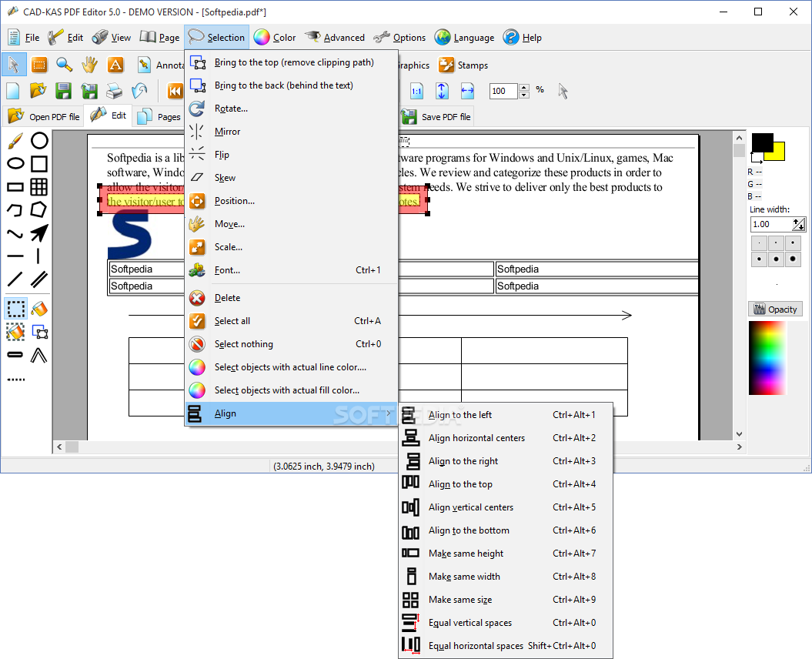This screenshot has width=812, height=659.
Task: Click the Open PDF file button
Action: tap(44, 116)
